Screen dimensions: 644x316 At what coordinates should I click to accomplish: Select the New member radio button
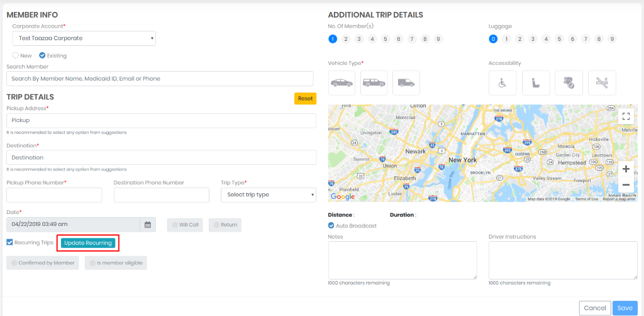(15, 55)
